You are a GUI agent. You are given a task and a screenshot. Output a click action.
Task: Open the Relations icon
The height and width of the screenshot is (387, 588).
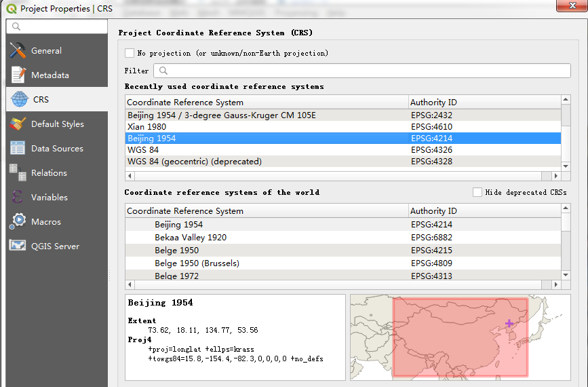coord(18,172)
